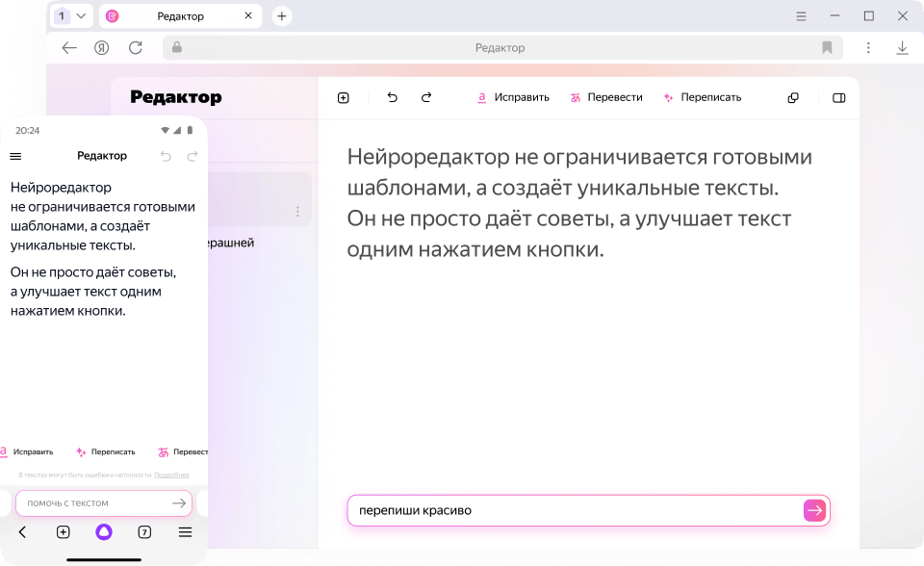Viewport: 924px width, 566px height.
Task: Redo in the mobile editor
Action: point(192,156)
